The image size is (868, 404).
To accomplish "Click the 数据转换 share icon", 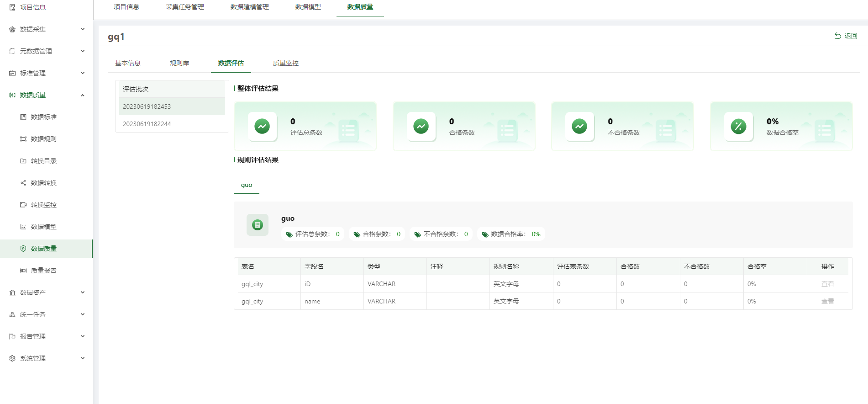I will point(23,183).
